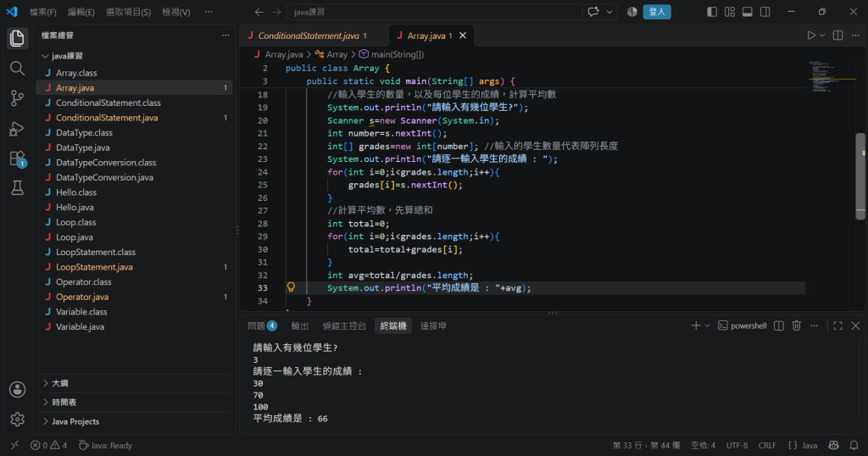Open the 檢視 View menu
Viewport: 868px width, 456px height.
pyautogui.click(x=176, y=12)
